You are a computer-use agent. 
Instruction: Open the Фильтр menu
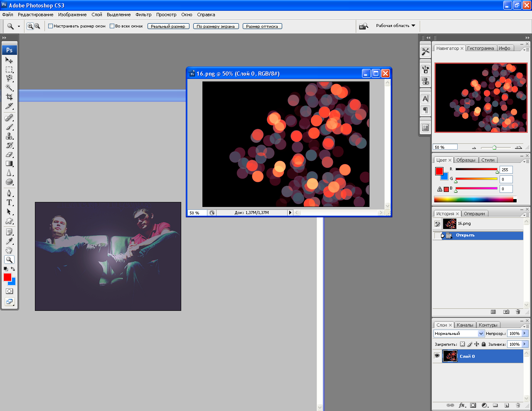pyautogui.click(x=143, y=15)
